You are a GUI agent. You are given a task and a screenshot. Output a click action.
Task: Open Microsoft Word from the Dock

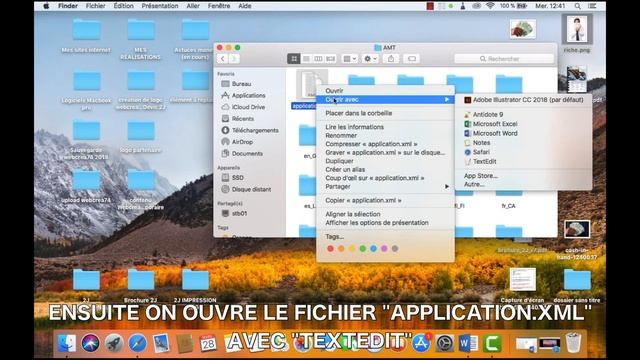tap(468, 343)
